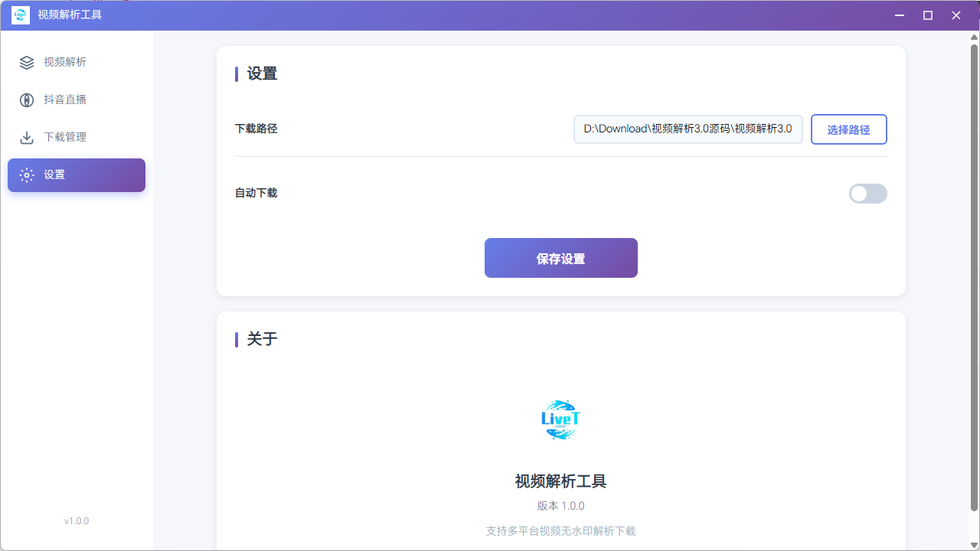Viewport: 980px width, 551px height.
Task: Click the app logo in the title bar
Action: [21, 15]
